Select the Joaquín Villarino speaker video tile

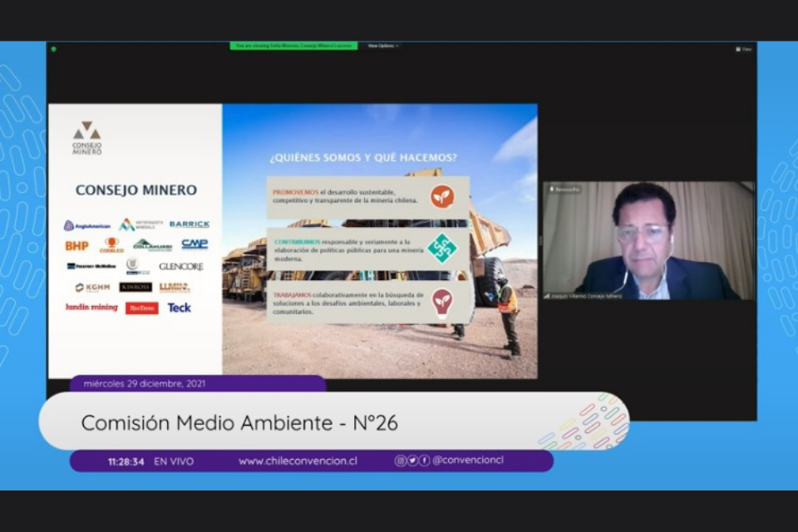tap(649, 240)
